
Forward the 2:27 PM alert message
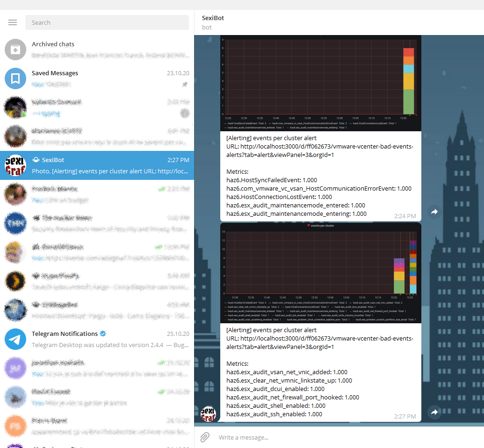434,412
